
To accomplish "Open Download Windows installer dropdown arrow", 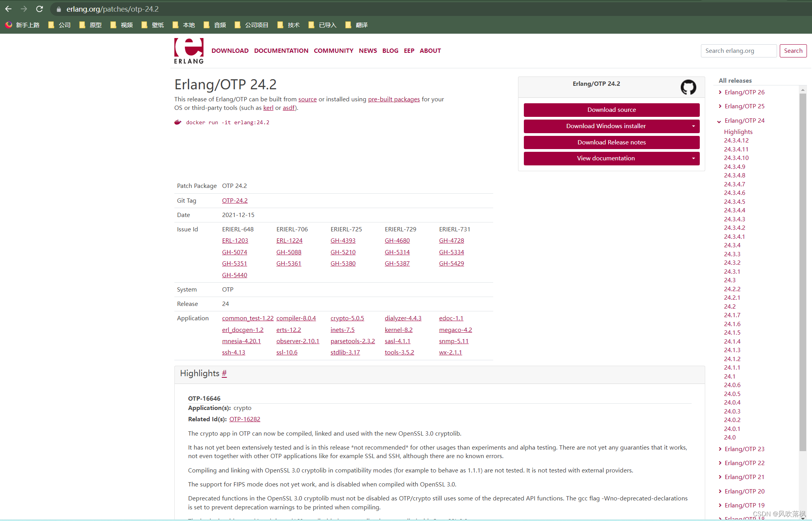I will coord(693,126).
